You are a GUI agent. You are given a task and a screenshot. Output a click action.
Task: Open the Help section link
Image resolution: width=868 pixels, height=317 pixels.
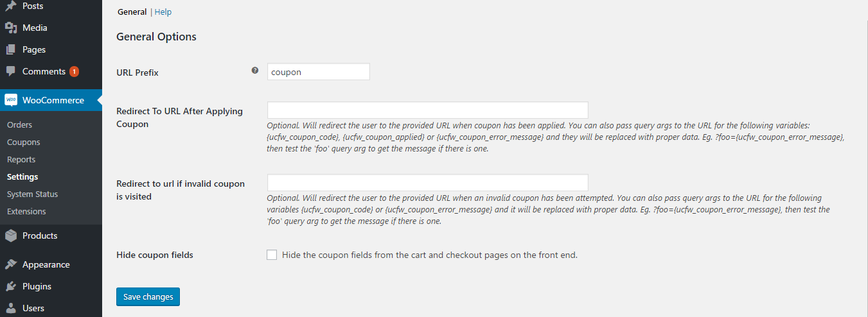[163, 12]
